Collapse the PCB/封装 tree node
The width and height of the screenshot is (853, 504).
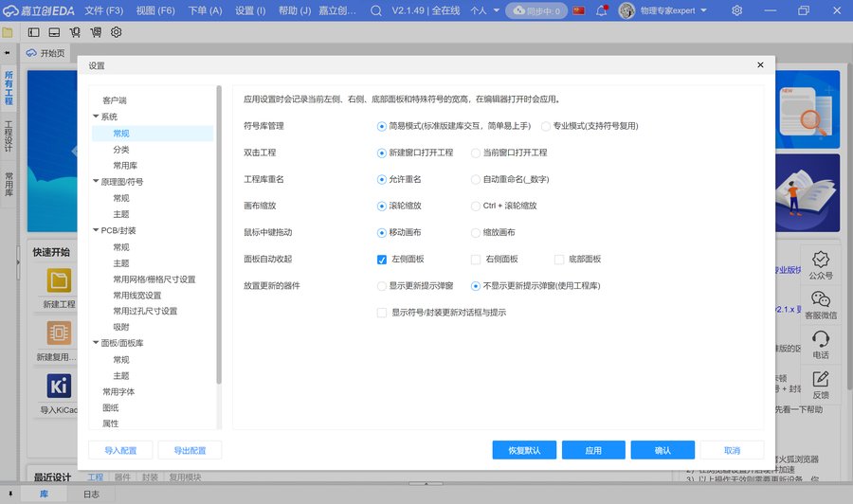click(x=96, y=230)
